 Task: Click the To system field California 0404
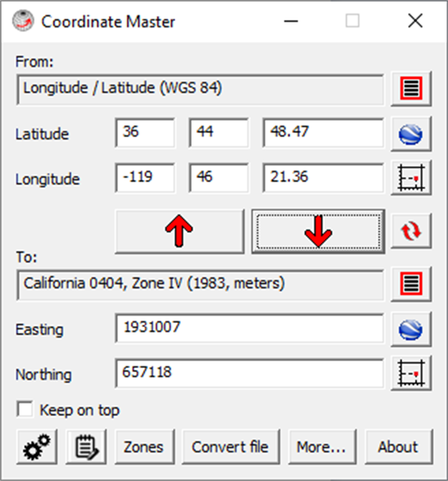point(200,285)
